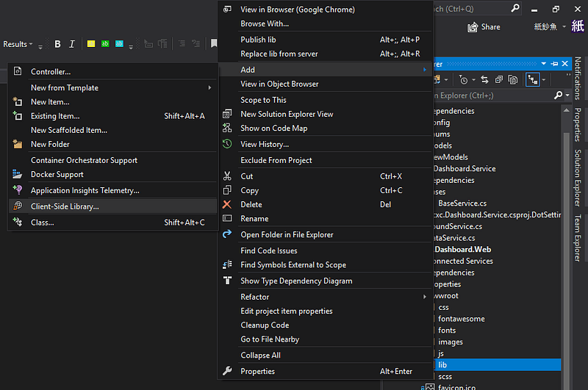Expand the Refactor submenu arrow
588x390 pixels.
tap(425, 297)
